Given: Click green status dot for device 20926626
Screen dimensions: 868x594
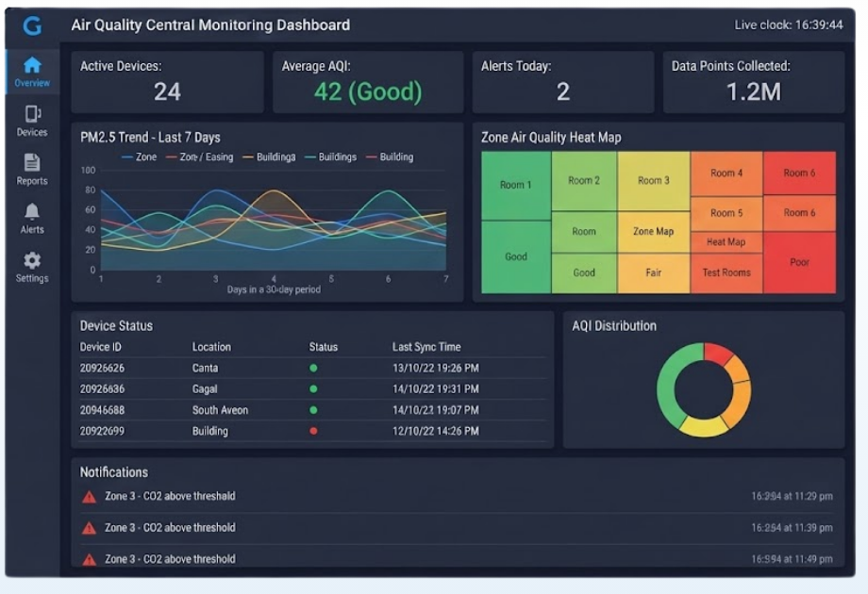Looking at the screenshot, I should click(313, 368).
